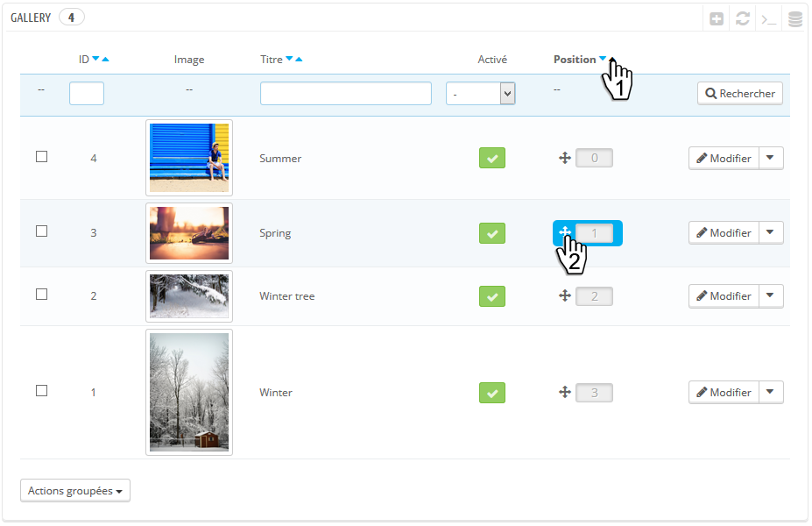Open the Summer image thumbnail
This screenshot has width=812, height=526.
[189, 158]
